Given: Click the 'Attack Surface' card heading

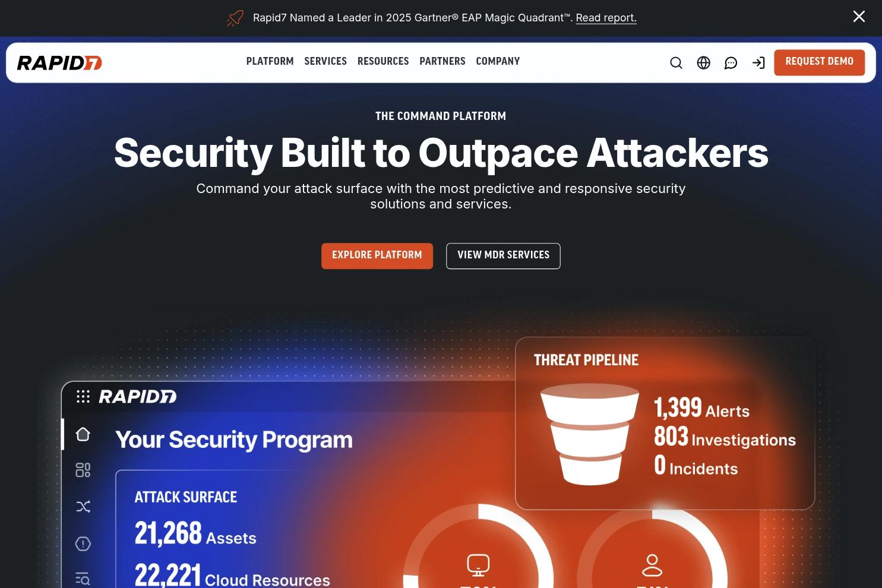Looking at the screenshot, I should click(186, 497).
